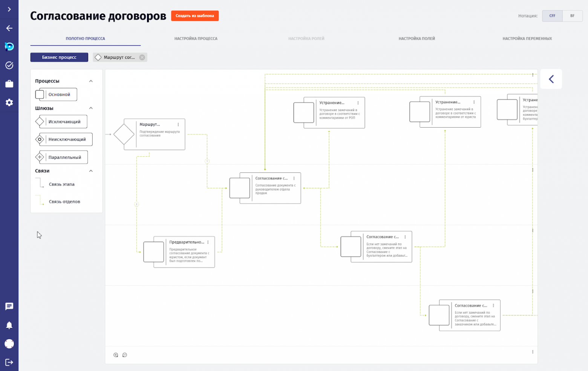Open the notifications bell
This screenshot has width=588, height=371.
pyautogui.click(x=9, y=325)
